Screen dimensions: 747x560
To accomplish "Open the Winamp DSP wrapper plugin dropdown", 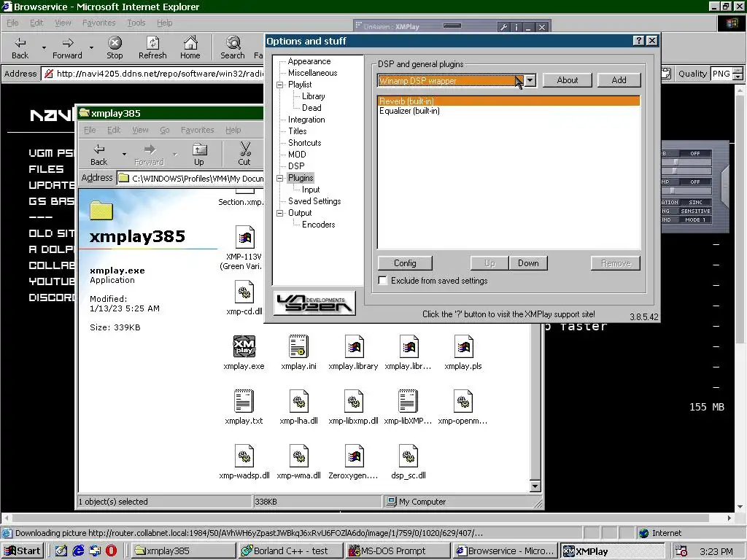I will (x=530, y=80).
